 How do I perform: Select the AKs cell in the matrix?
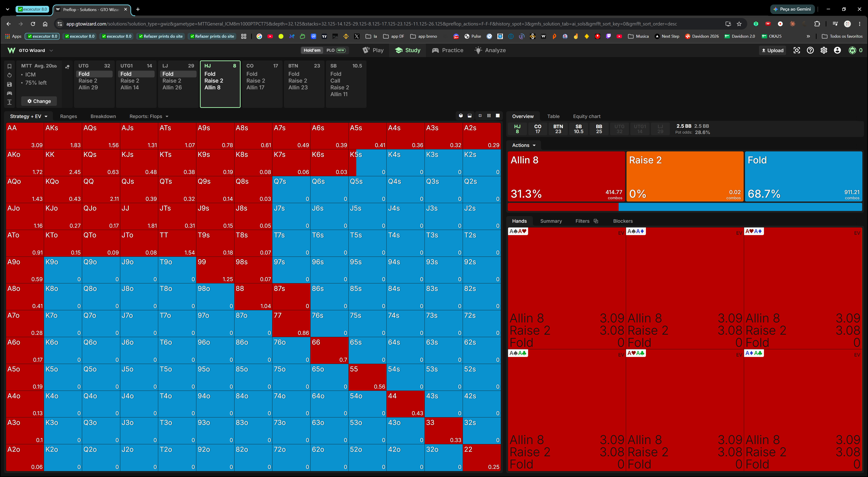(63, 136)
